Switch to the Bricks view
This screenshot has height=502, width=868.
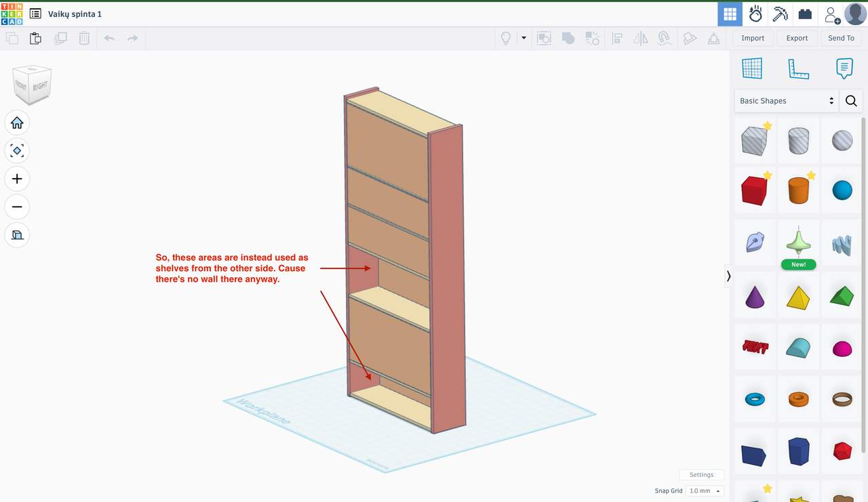click(x=805, y=14)
